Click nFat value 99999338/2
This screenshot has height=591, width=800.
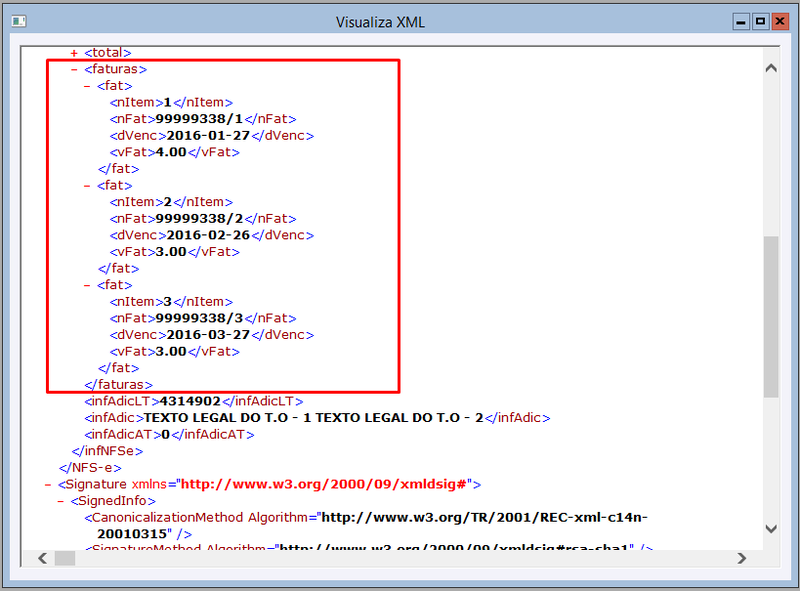click(199, 218)
